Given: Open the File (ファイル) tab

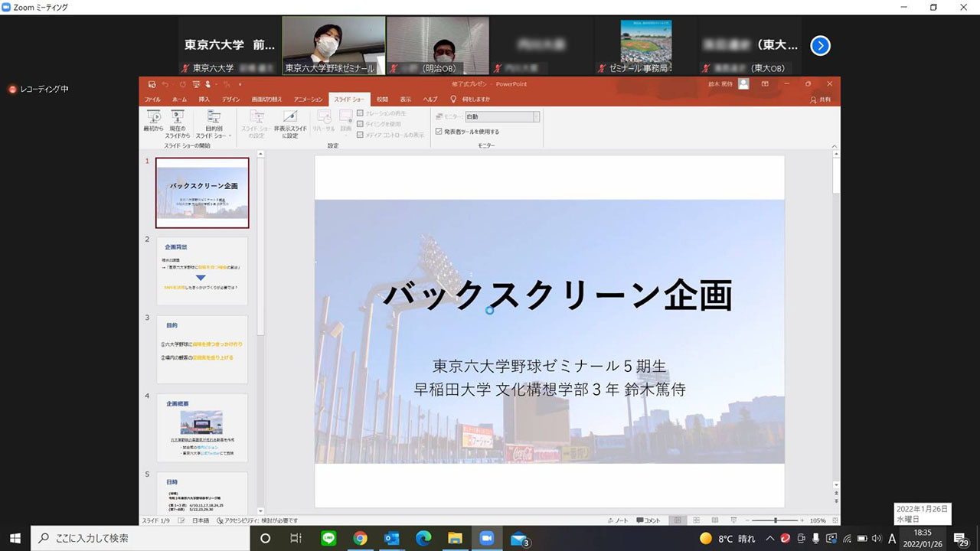Looking at the screenshot, I should [x=152, y=99].
